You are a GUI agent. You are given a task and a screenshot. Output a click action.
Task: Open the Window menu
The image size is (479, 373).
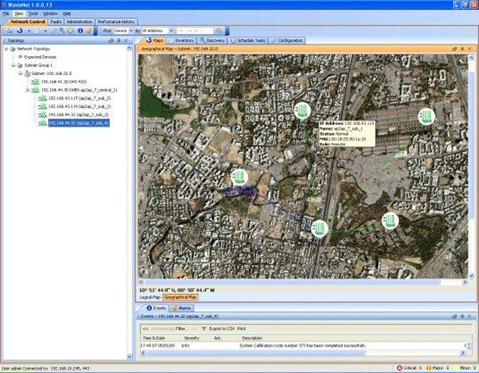coord(50,14)
